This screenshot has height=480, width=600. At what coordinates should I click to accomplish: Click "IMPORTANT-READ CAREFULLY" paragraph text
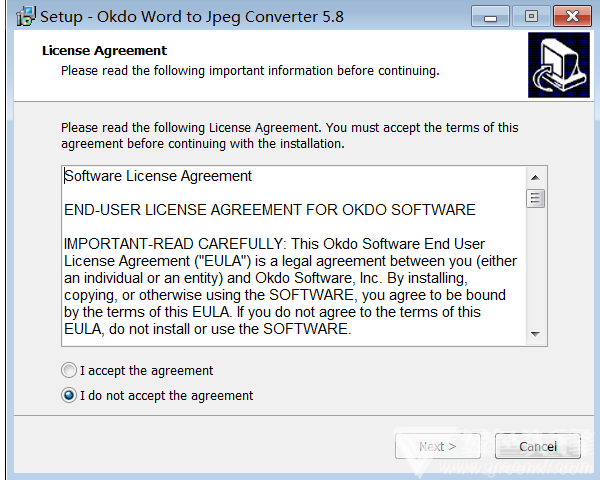290,286
